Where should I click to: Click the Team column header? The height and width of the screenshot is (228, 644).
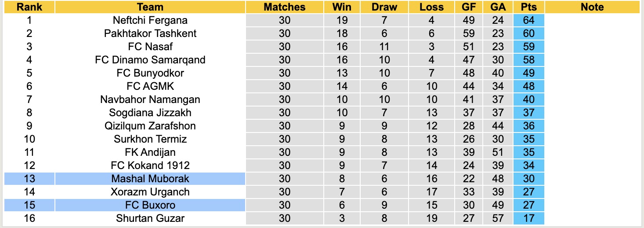(x=150, y=7)
